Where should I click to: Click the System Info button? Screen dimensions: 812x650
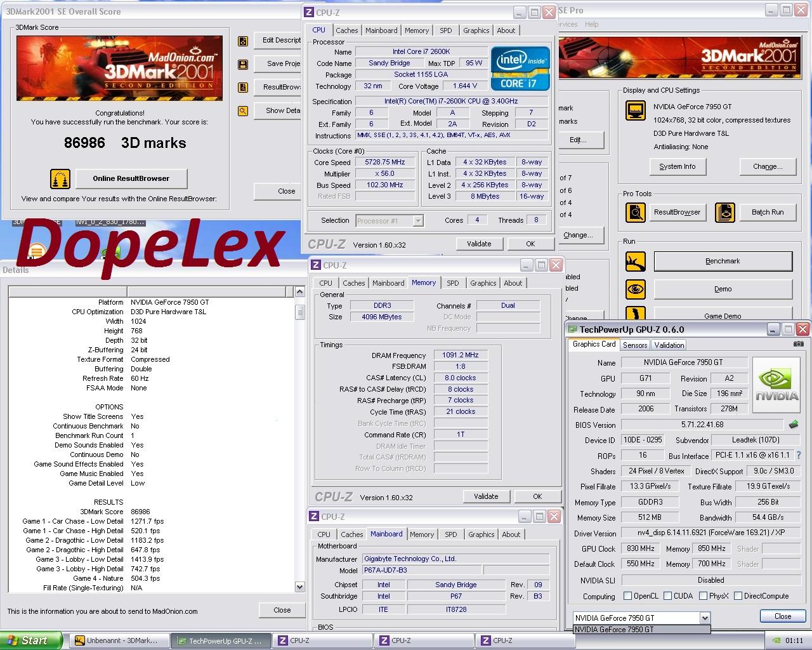pos(678,166)
